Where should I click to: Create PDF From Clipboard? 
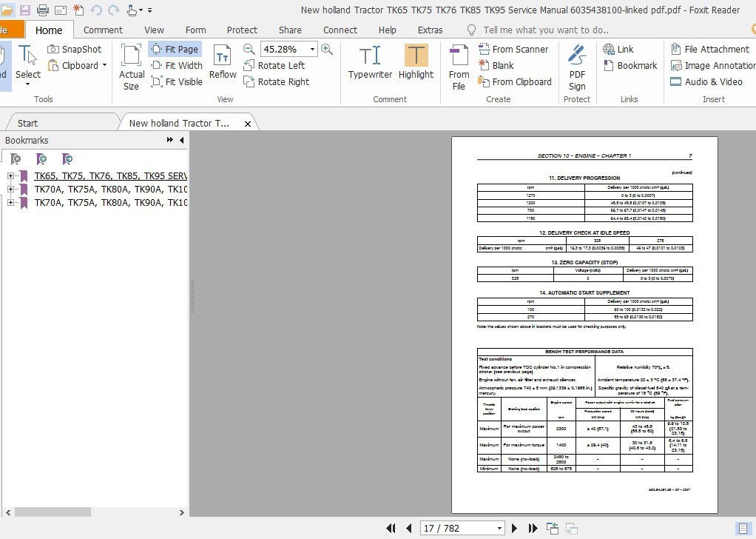pyautogui.click(x=514, y=82)
